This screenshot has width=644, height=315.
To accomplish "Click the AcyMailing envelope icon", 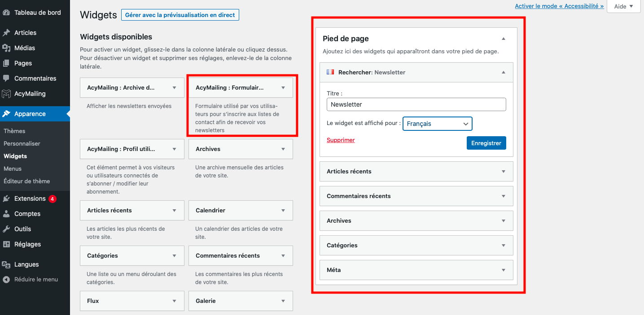I will [x=6, y=94].
